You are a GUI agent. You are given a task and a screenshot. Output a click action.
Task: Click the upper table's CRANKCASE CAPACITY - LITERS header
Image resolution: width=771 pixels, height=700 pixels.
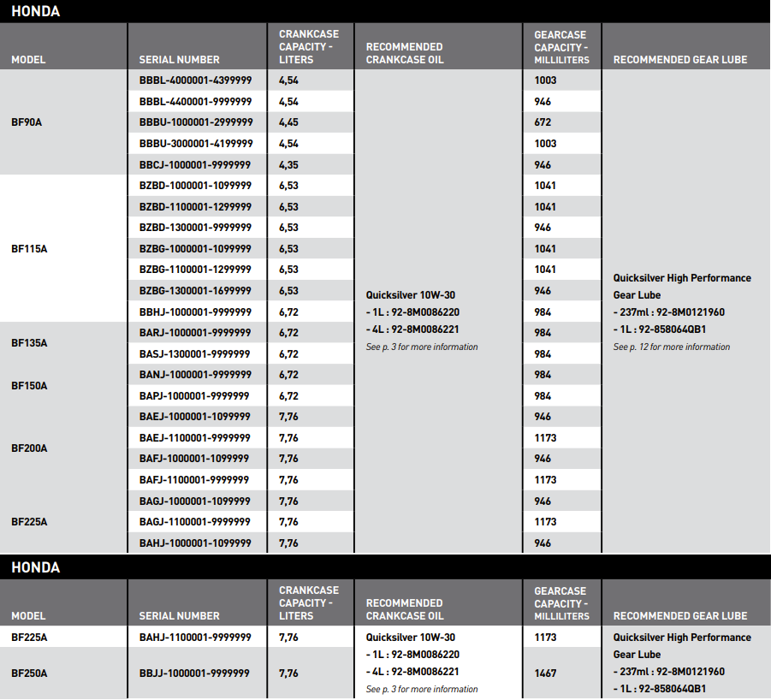(x=309, y=47)
